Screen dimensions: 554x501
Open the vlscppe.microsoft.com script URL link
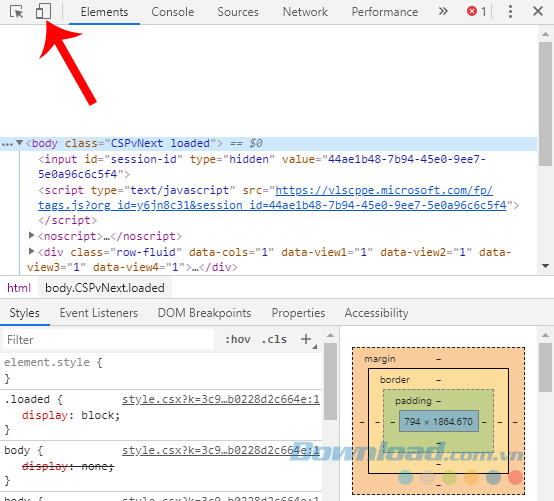click(272, 198)
